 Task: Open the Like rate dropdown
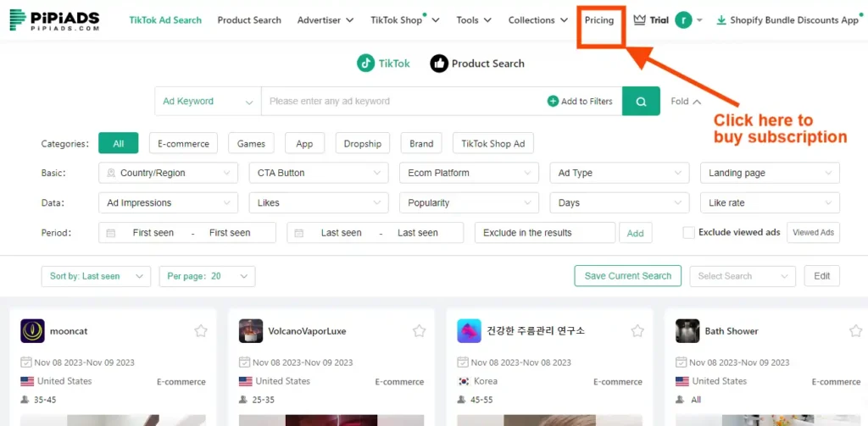[770, 203]
